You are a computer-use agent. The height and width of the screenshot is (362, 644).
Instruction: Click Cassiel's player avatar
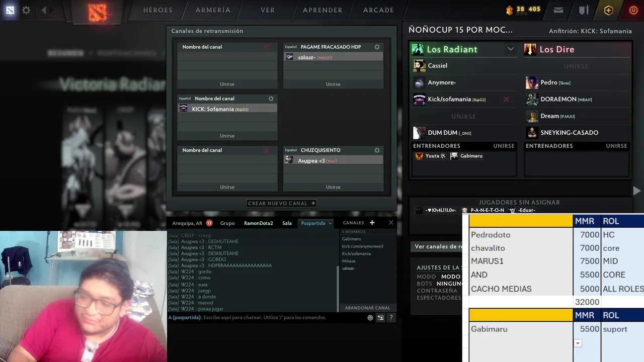419,66
